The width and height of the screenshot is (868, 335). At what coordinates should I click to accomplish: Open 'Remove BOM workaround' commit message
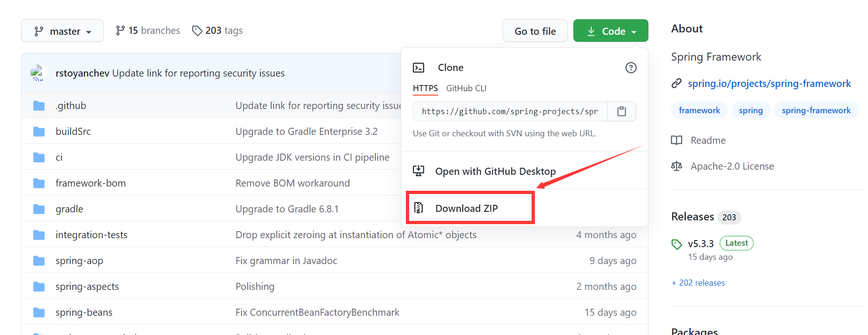click(293, 183)
